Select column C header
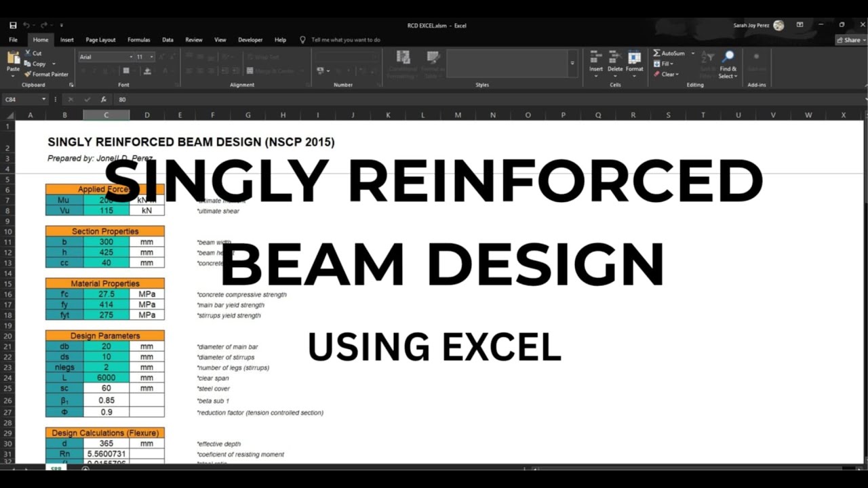Screen dimensions: 868x488 pos(106,115)
